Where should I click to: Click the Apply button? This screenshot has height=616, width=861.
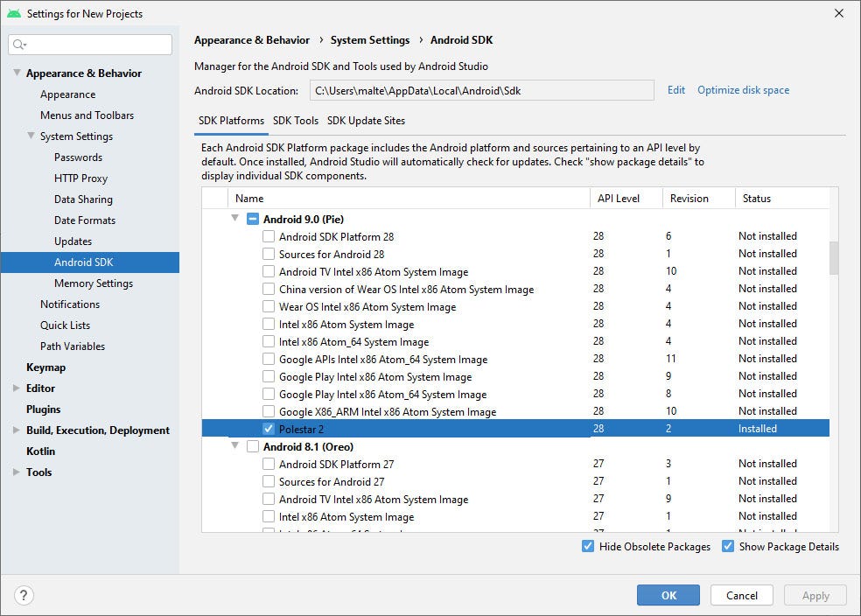tap(815, 595)
